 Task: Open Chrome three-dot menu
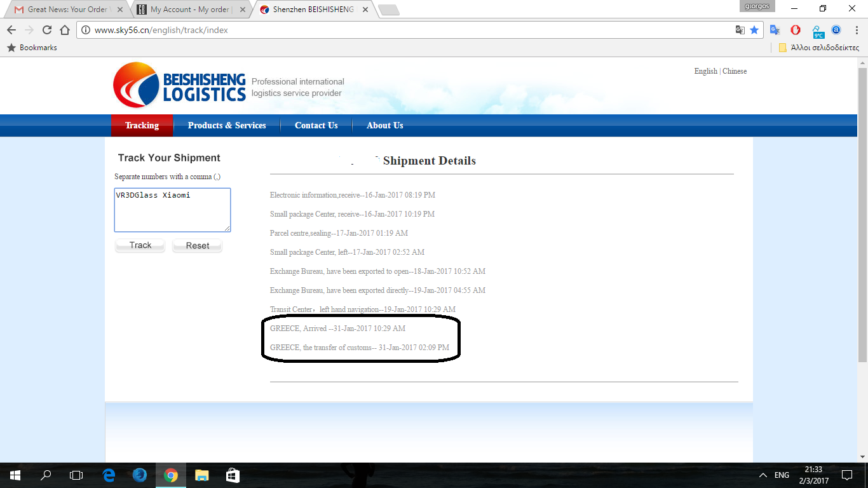tap(855, 30)
